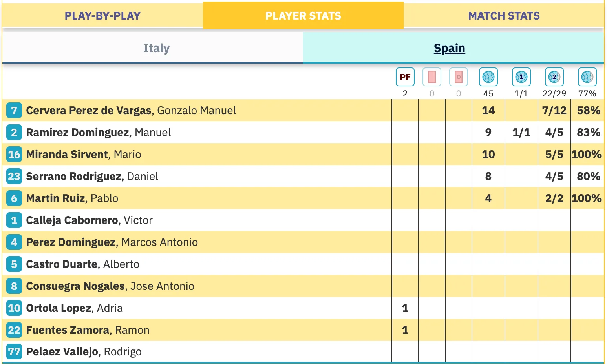The width and height of the screenshot is (607, 364).
Task: Click the number 7 jersey badge
Action: coord(14,111)
